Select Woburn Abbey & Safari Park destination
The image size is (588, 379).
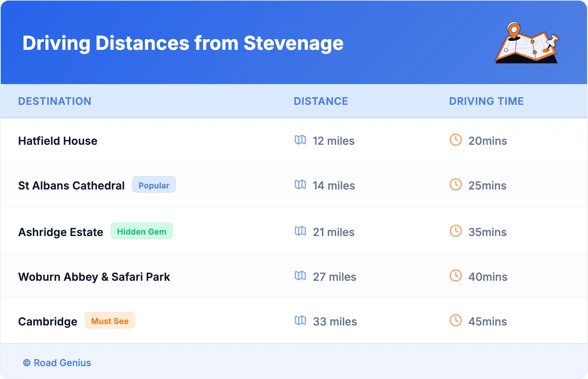pyautogui.click(x=94, y=277)
